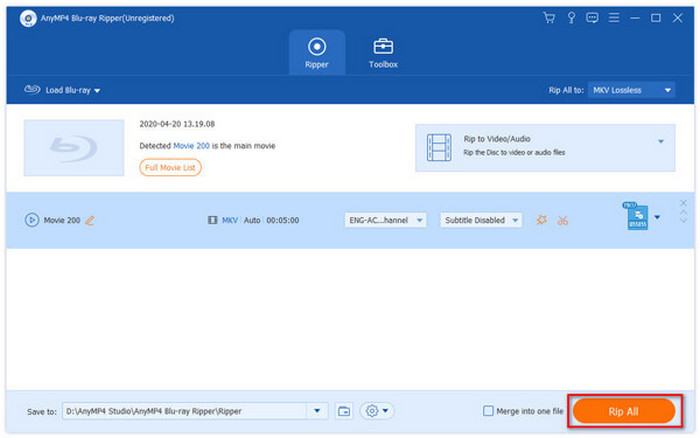This screenshot has height=438, width=700.
Task: Enable Merge into one file checkbox
Action: coord(488,411)
